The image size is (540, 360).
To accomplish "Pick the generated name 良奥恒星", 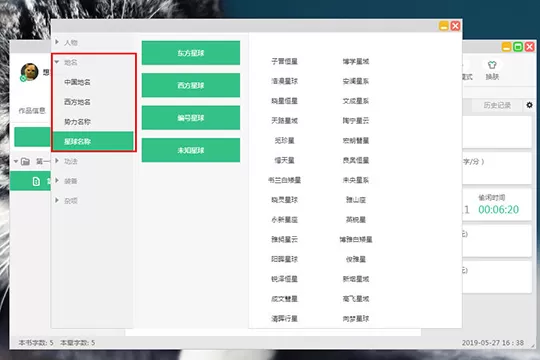I will (356, 160).
